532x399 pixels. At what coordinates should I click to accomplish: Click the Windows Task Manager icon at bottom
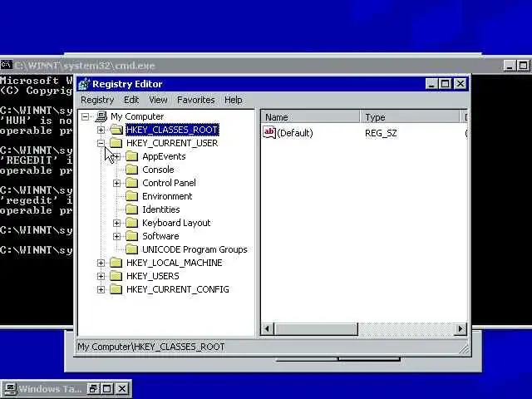click(x=9, y=389)
